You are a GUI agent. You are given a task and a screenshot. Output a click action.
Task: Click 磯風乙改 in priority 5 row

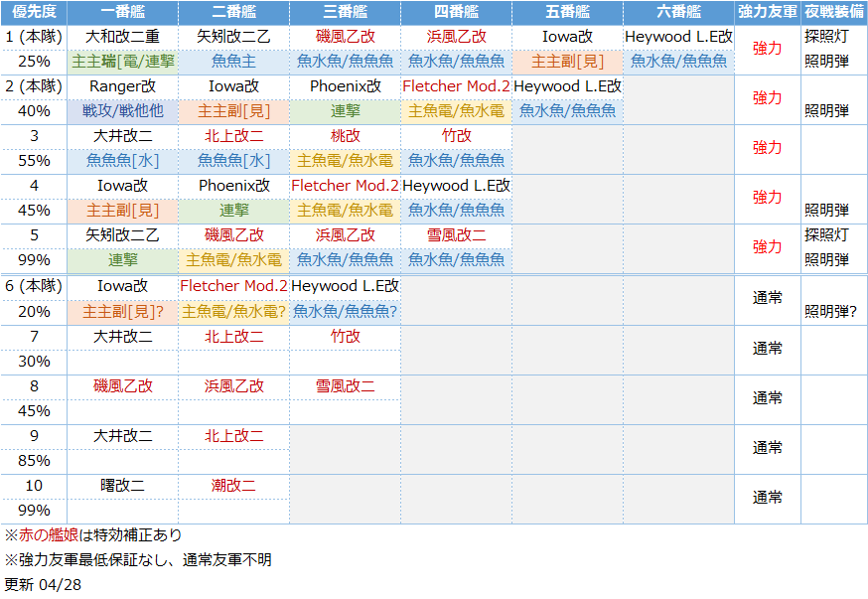(x=233, y=235)
